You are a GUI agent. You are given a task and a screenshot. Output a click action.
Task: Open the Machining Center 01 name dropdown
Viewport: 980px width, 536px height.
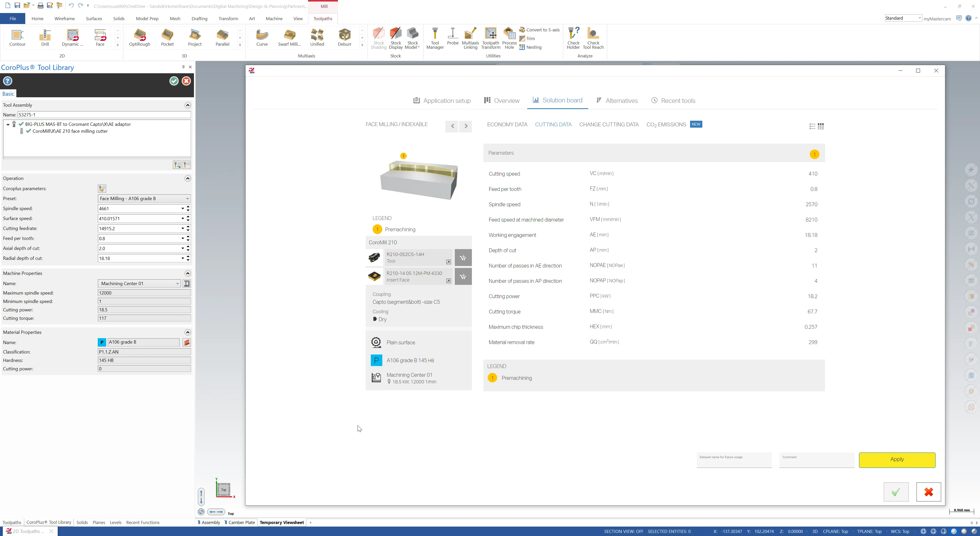click(x=177, y=283)
